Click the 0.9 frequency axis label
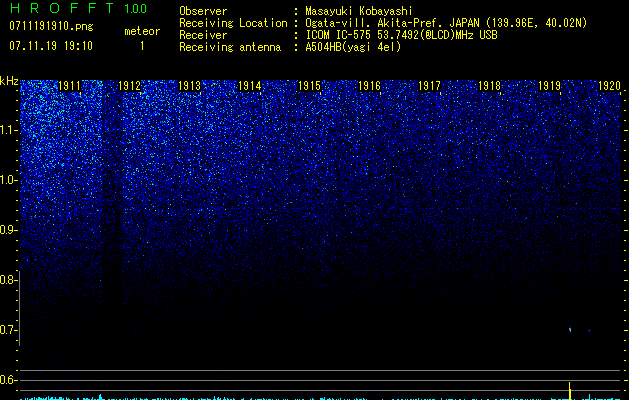Screen dimensions: 629x400 coord(8,230)
